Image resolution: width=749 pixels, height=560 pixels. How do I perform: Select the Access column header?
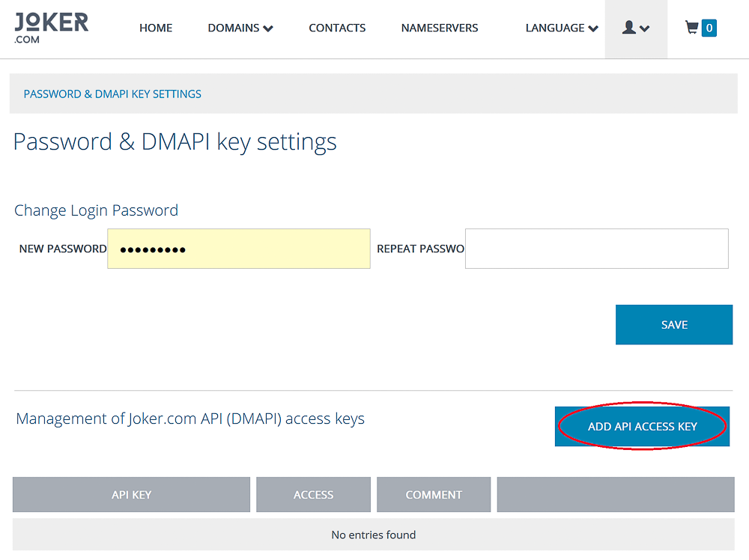click(x=313, y=495)
